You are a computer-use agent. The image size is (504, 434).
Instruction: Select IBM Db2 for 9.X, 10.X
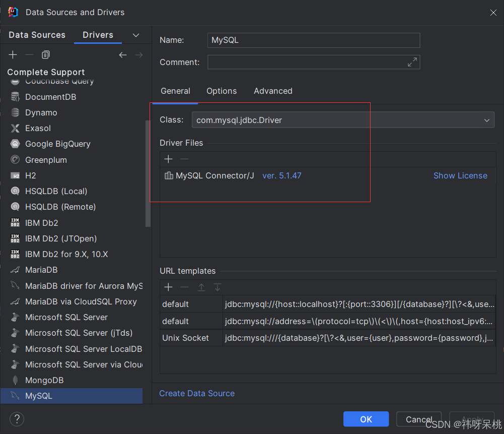(x=71, y=254)
